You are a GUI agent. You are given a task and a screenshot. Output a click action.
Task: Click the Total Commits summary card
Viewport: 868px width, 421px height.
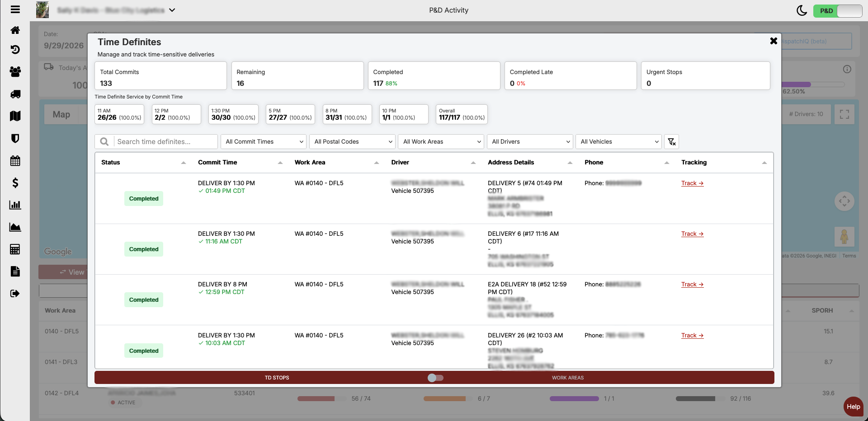point(160,76)
